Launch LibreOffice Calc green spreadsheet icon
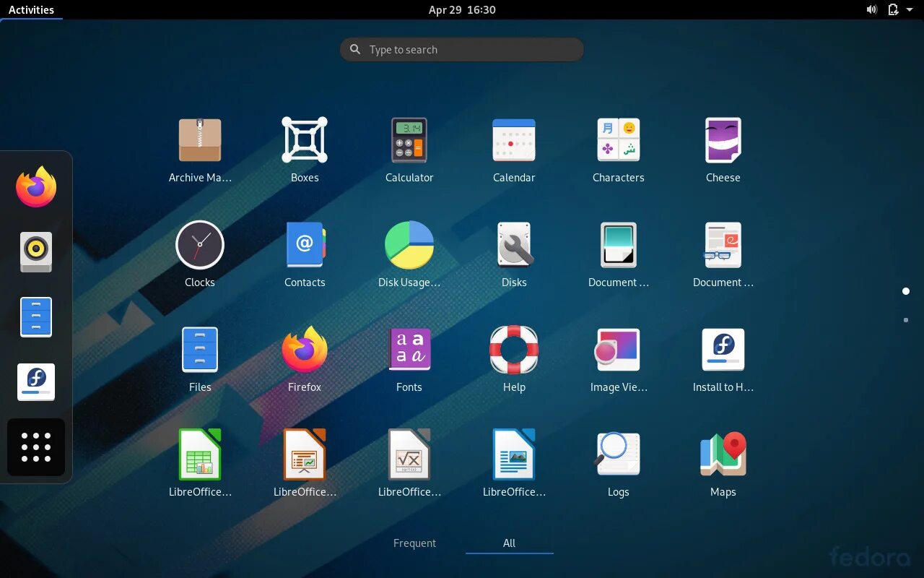Image resolution: width=924 pixels, height=578 pixels. click(200, 454)
